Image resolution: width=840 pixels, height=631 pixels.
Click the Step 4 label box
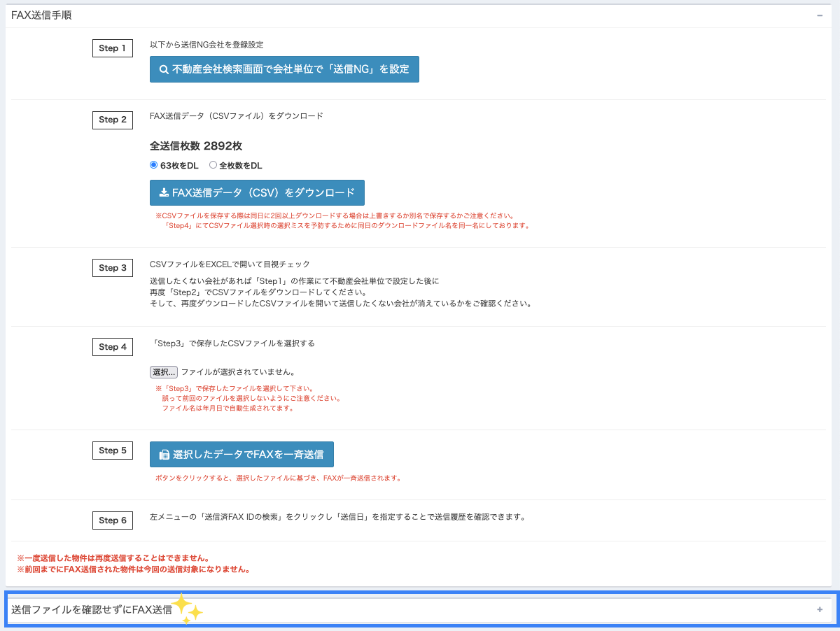pyautogui.click(x=113, y=347)
